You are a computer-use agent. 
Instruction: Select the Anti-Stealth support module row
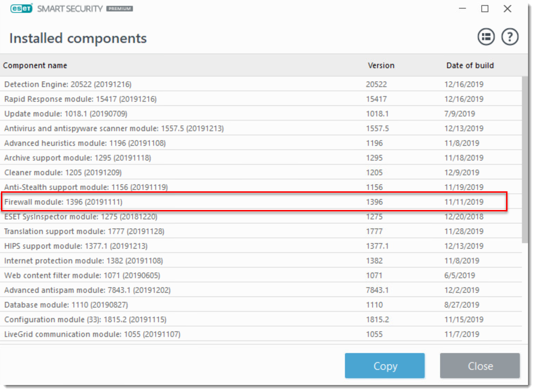click(261, 187)
